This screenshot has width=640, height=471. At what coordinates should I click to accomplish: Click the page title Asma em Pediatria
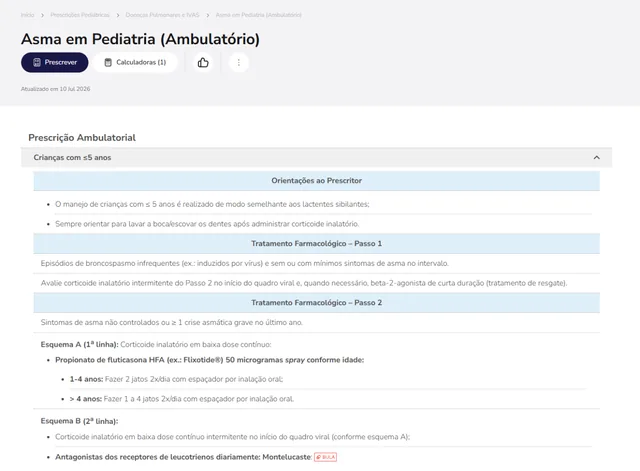[140, 39]
